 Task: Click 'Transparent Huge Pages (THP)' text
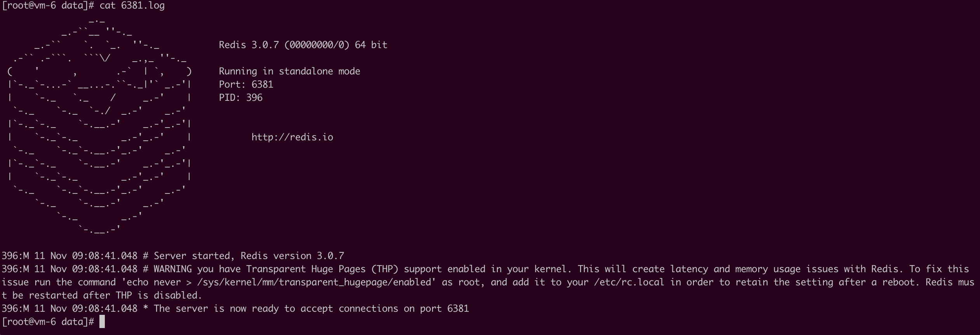pyautogui.click(x=322, y=269)
